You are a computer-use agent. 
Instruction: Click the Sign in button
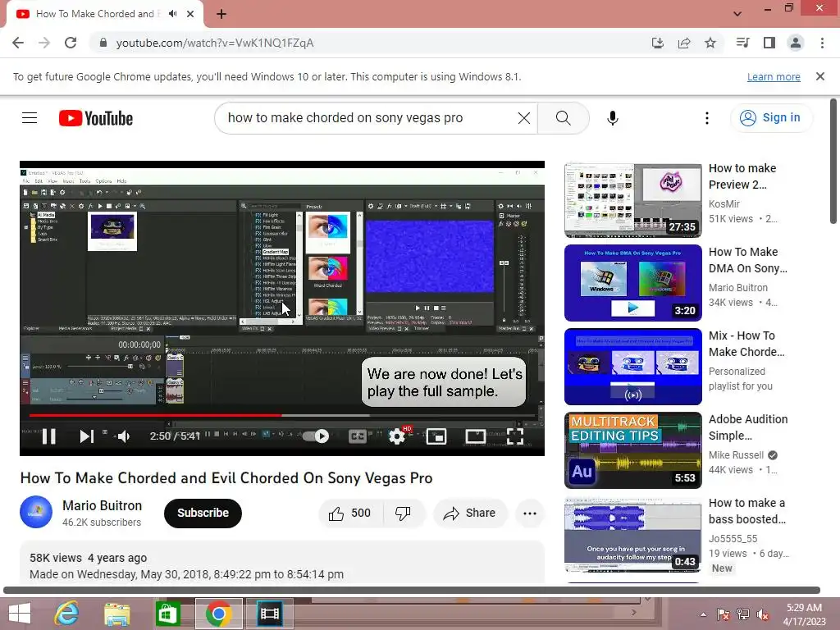[771, 118]
